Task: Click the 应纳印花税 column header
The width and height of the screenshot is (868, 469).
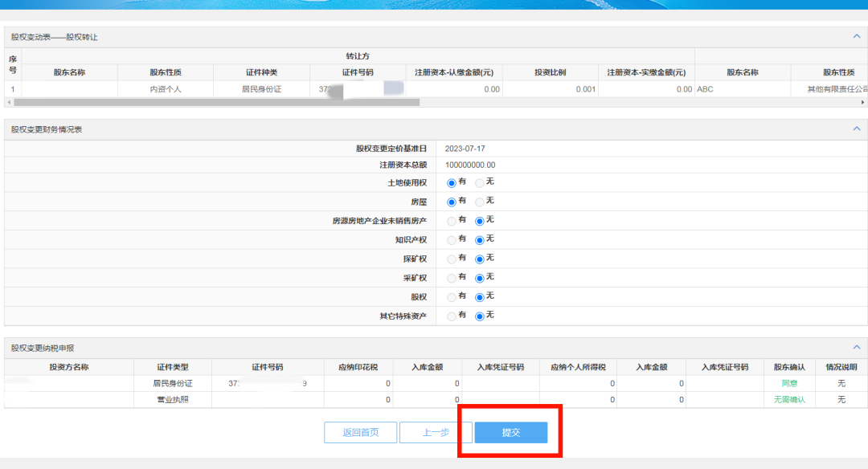Action: 358,367
